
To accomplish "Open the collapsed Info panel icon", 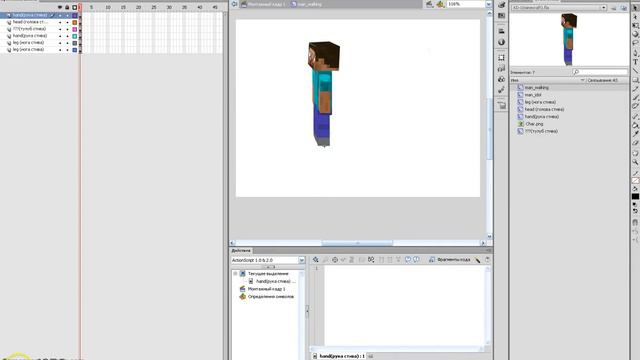I will [501, 42].
